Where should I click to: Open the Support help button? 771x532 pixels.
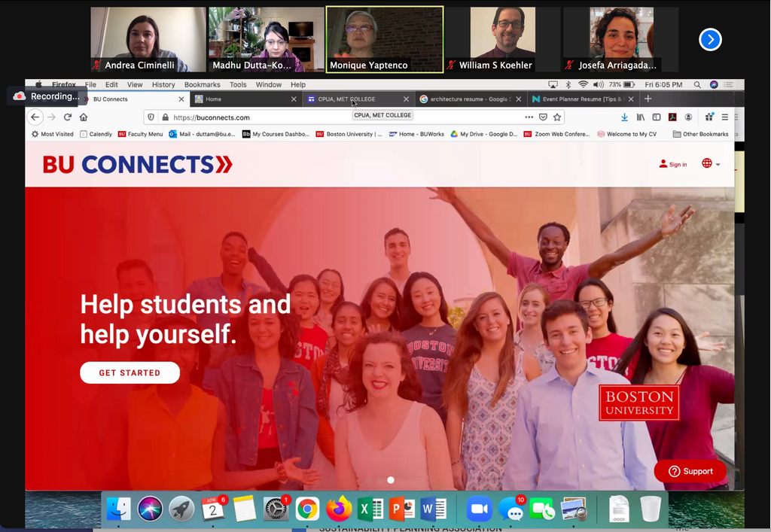tap(690, 471)
